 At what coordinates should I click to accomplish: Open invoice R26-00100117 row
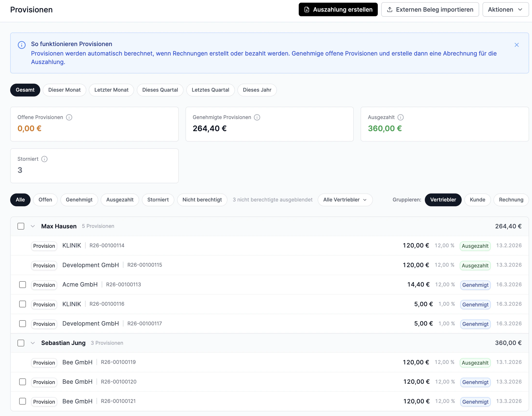tap(145, 323)
